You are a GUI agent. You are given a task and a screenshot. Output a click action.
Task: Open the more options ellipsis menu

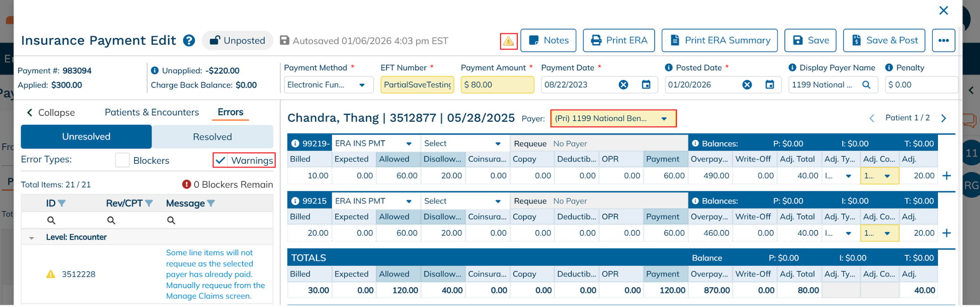[x=943, y=41]
